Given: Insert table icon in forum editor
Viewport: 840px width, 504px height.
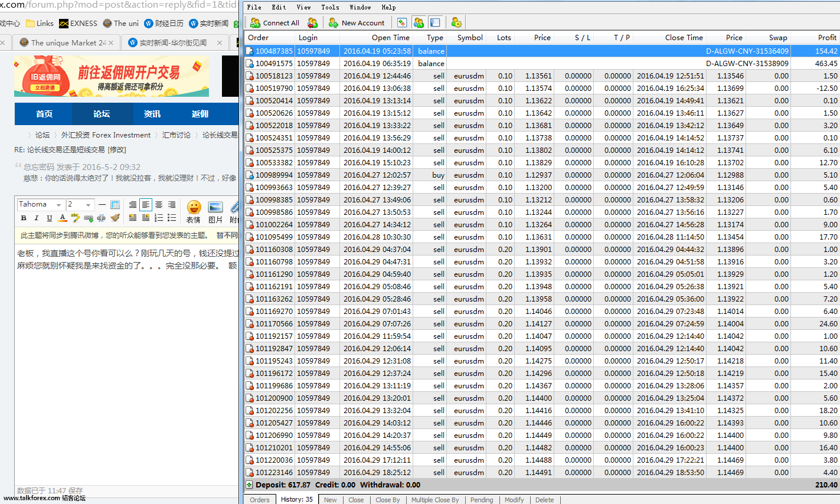Looking at the screenshot, I should (x=115, y=205).
